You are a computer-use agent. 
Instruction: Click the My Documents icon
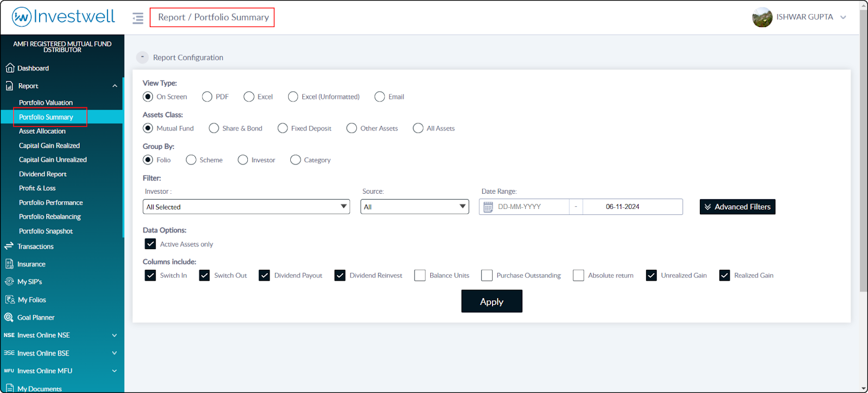(10, 388)
